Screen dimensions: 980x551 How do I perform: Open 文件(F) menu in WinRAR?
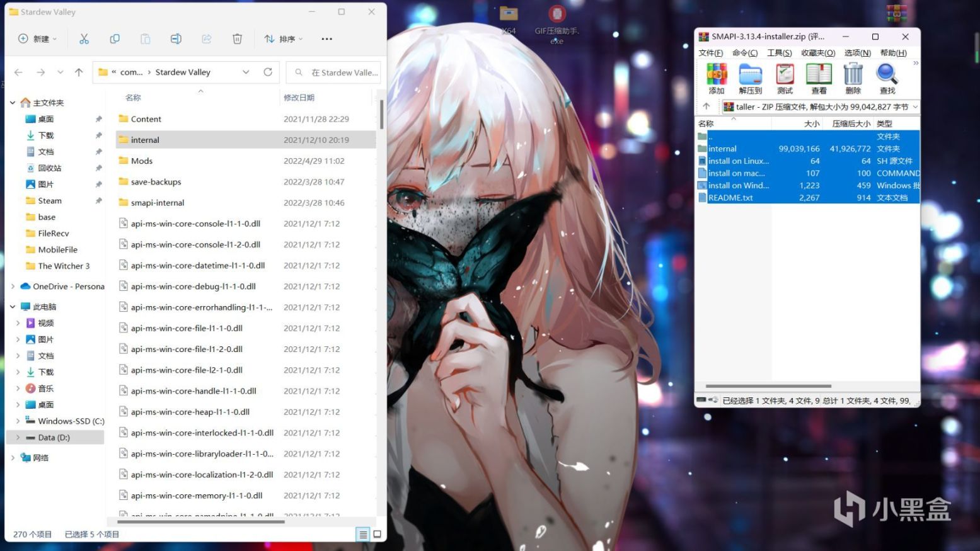click(x=711, y=53)
